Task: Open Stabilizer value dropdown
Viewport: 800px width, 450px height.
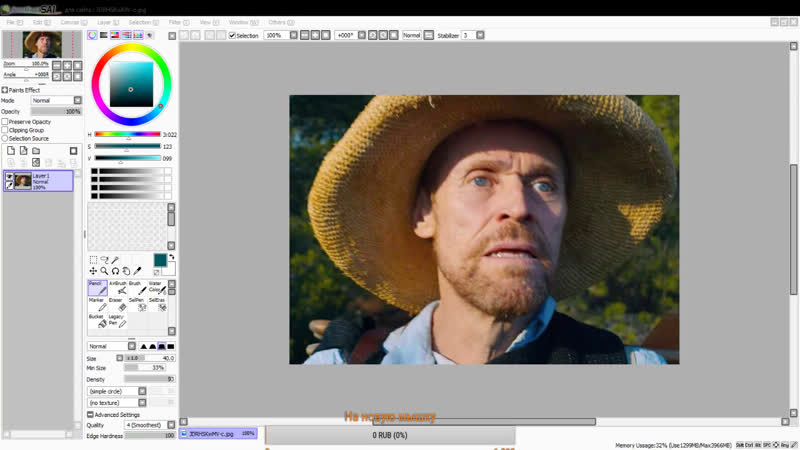Action: [480, 35]
